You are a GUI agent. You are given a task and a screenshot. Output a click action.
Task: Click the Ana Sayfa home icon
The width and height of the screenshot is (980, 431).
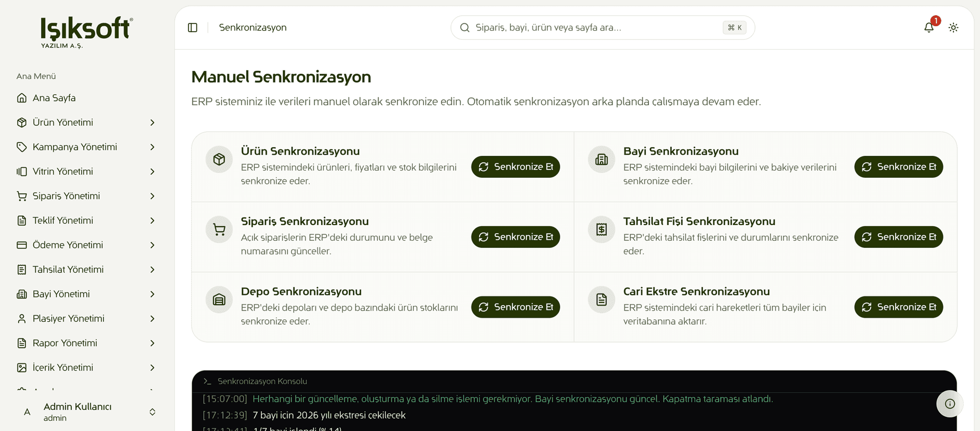[22, 98]
